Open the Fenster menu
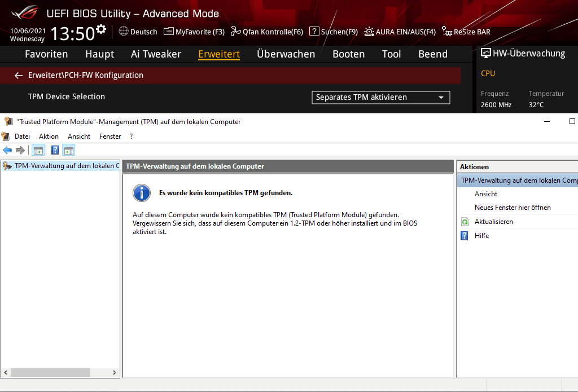This screenshot has width=578, height=392. coord(110,136)
